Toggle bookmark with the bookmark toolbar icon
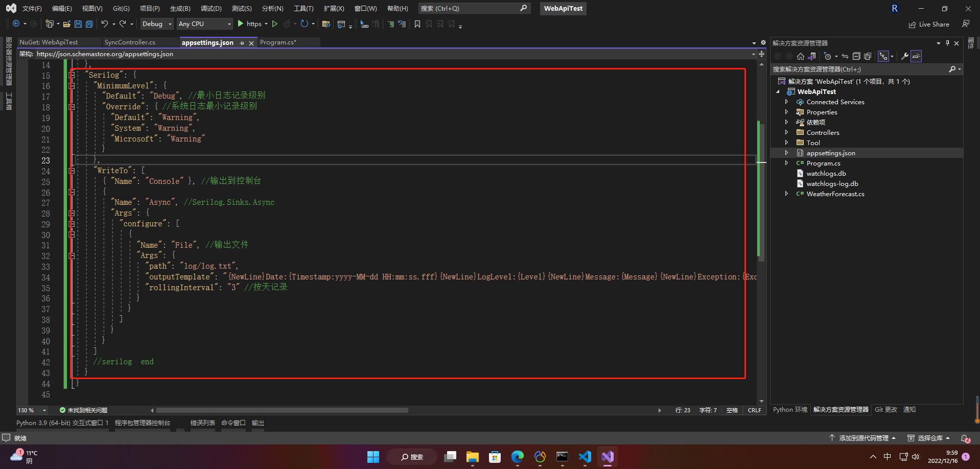980x469 pixels. (x=417, y=24)
